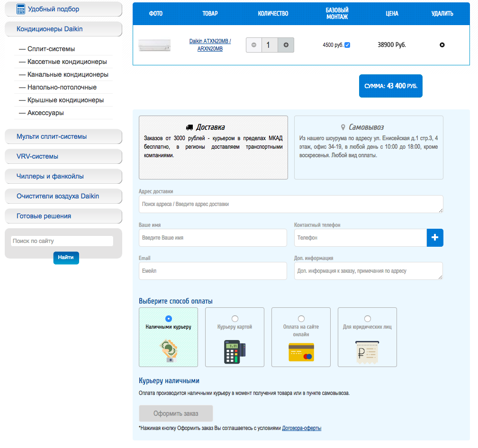The image size is (478, 448).
Task: Select the Для юридических лиц radio button
Action: pos(368,319)
